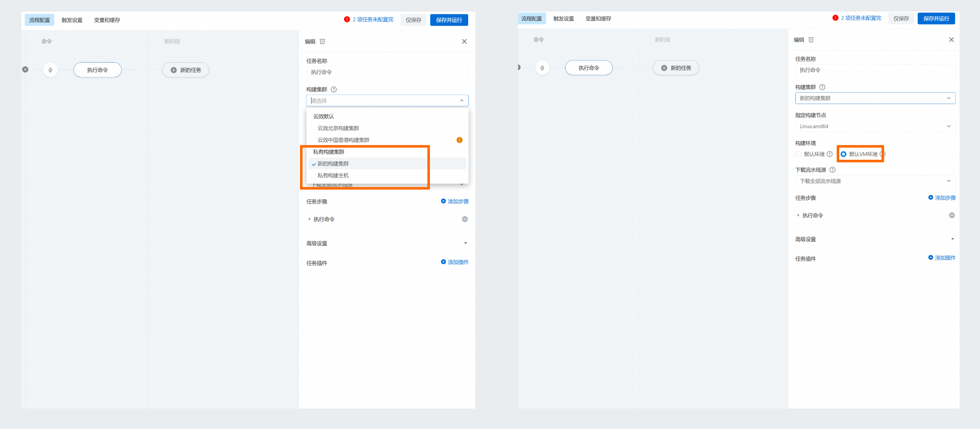
Task: Select 执行命令 task node in right pipeline
Action: pos(589,68)
